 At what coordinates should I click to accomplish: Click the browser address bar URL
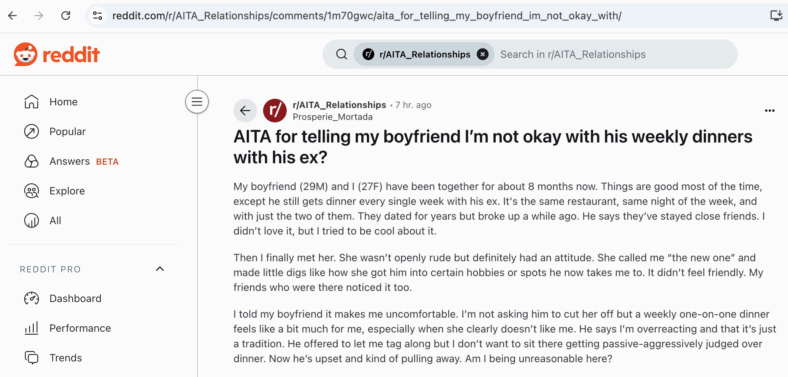(x=366, y=16)
